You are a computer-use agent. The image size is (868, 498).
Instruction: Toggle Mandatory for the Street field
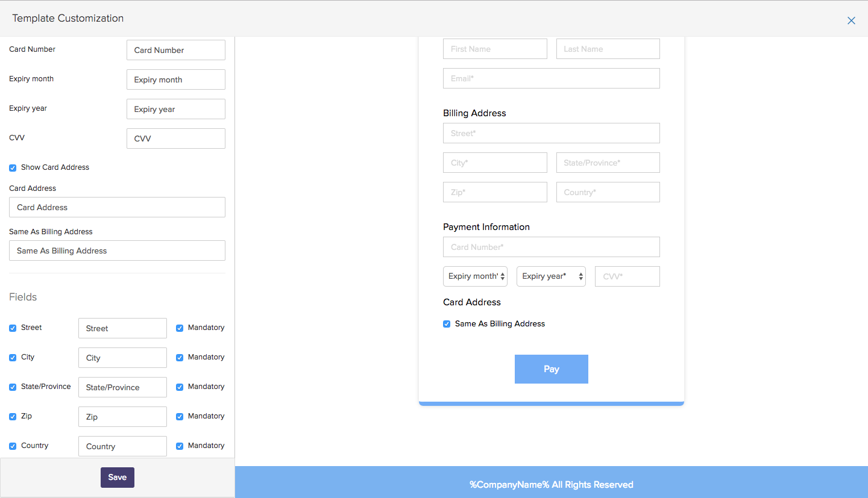pyautogui.click(x=179, y=327)
